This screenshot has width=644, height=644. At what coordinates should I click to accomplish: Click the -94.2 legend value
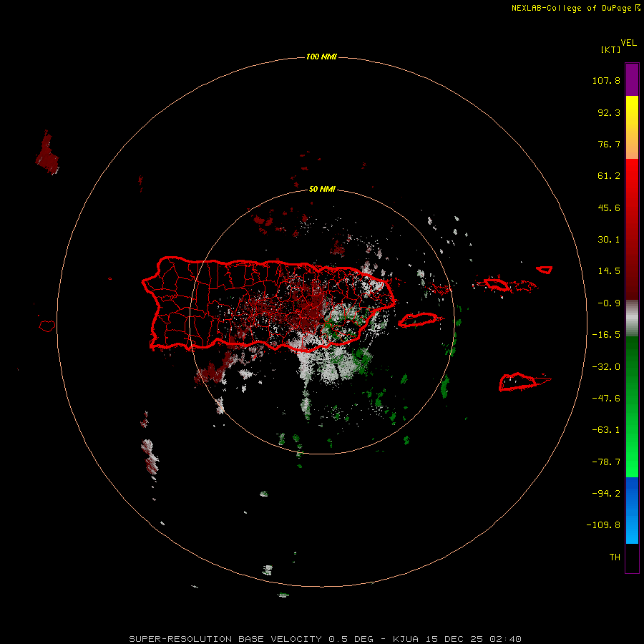[606, 494]
